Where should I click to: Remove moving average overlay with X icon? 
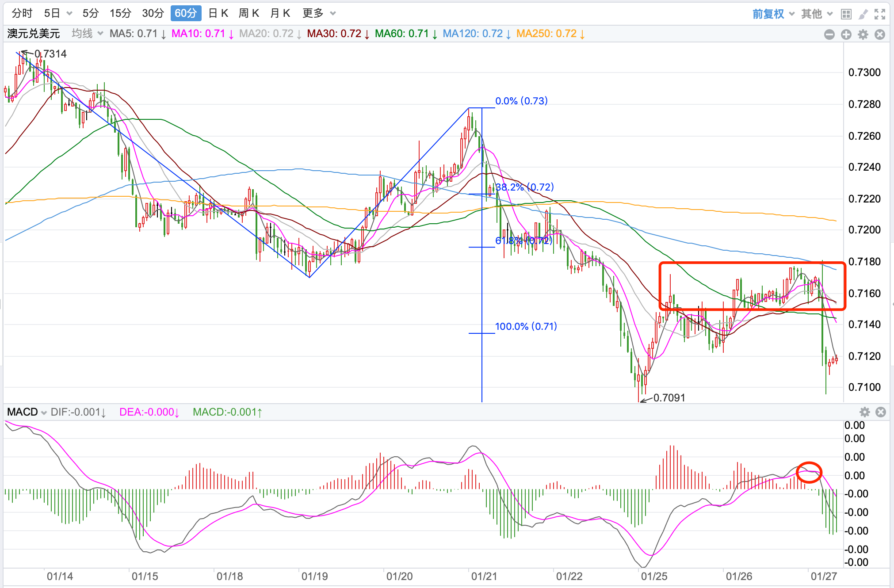click(x=880, y=34)
